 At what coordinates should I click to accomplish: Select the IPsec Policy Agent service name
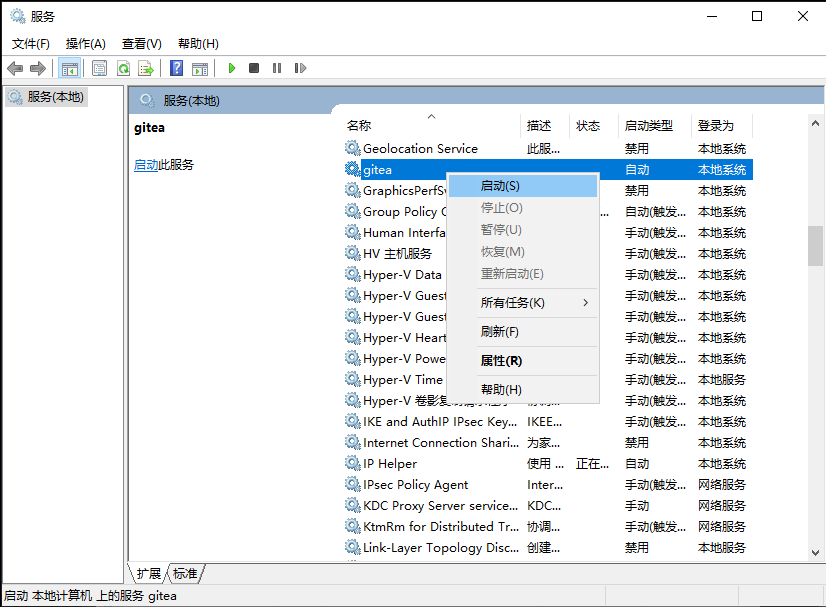pyautogui.click(x=416, y=485)
